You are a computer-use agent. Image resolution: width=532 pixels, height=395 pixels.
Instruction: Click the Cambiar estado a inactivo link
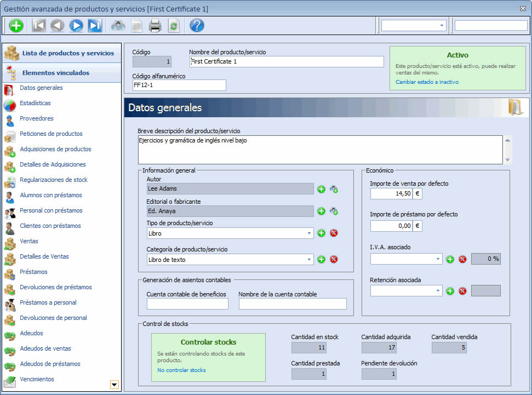pyautogui.click(x=427, y=82)
